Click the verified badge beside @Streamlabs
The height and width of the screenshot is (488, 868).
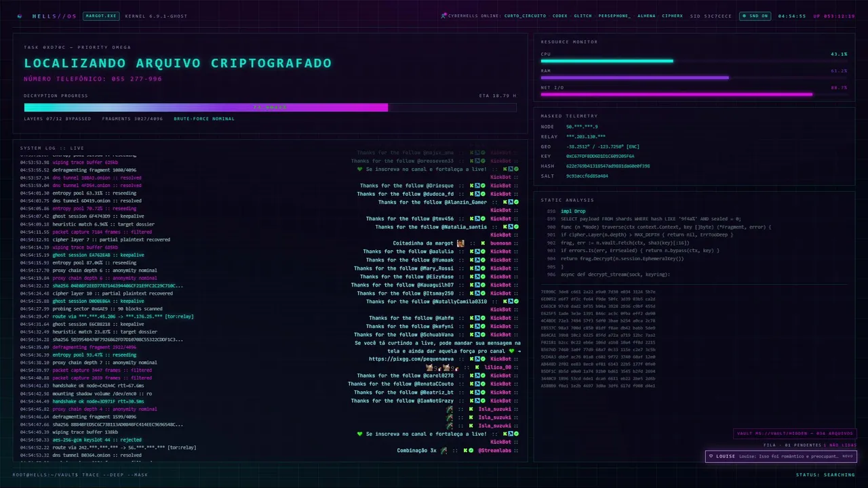click(x=473, y=450)
